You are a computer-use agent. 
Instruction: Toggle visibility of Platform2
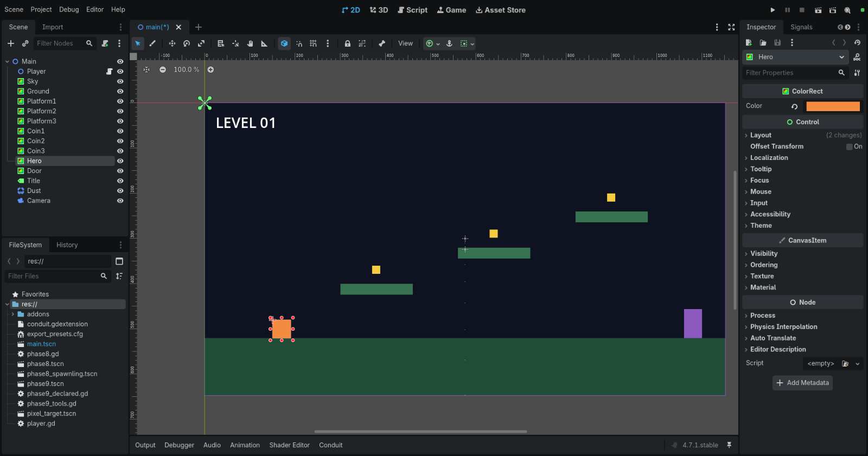click(120, 111)
